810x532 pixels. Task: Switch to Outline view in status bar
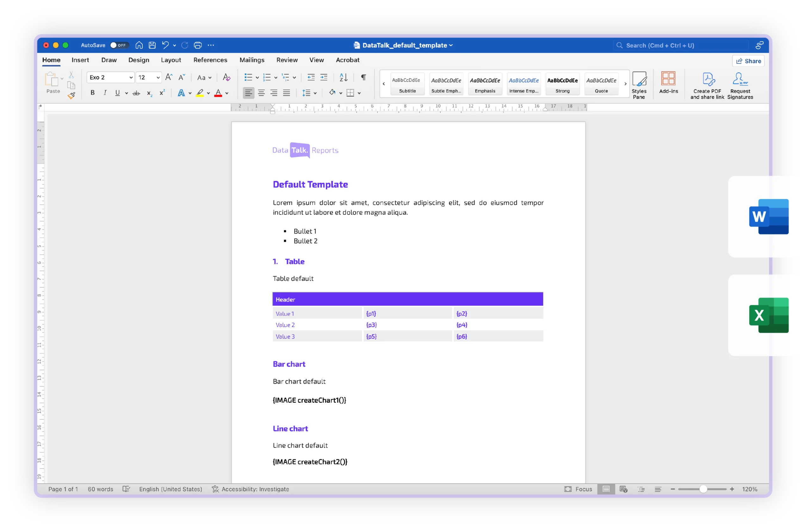(x=641, y=489)
